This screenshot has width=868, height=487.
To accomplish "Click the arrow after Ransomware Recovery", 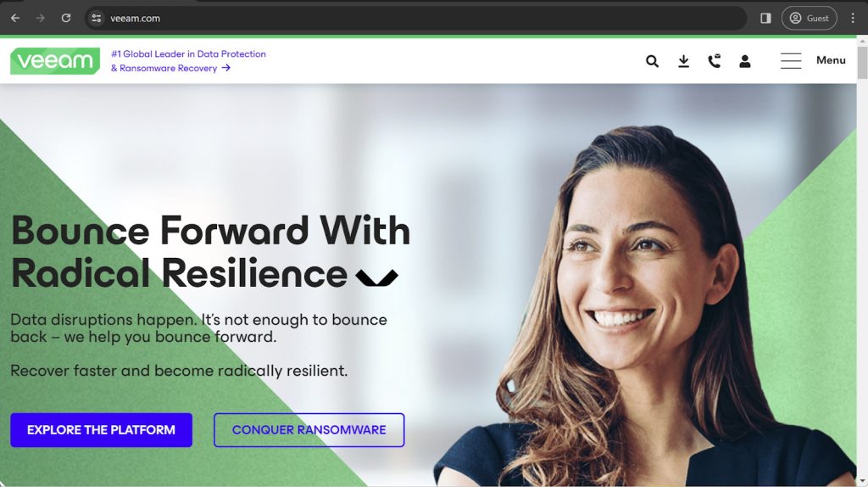I will (x=225, y=68).
